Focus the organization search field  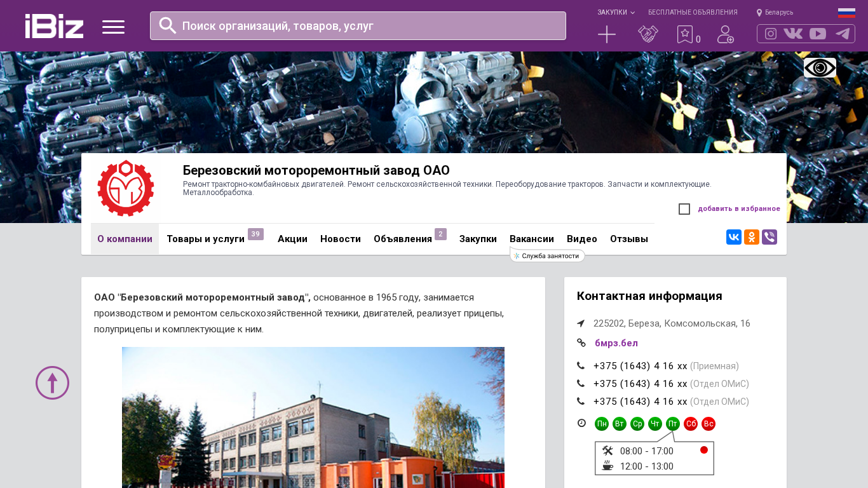click(358, 26)
